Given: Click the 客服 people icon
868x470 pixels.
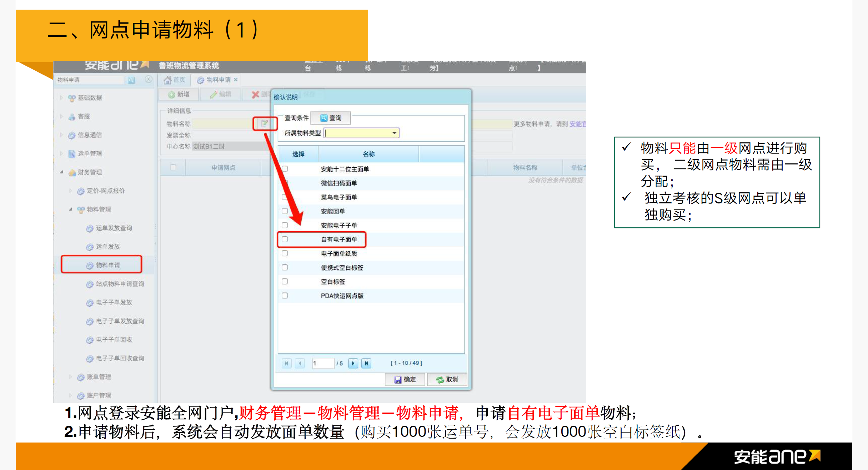Looking at the screenshot, I should click(x=72, y=117).
